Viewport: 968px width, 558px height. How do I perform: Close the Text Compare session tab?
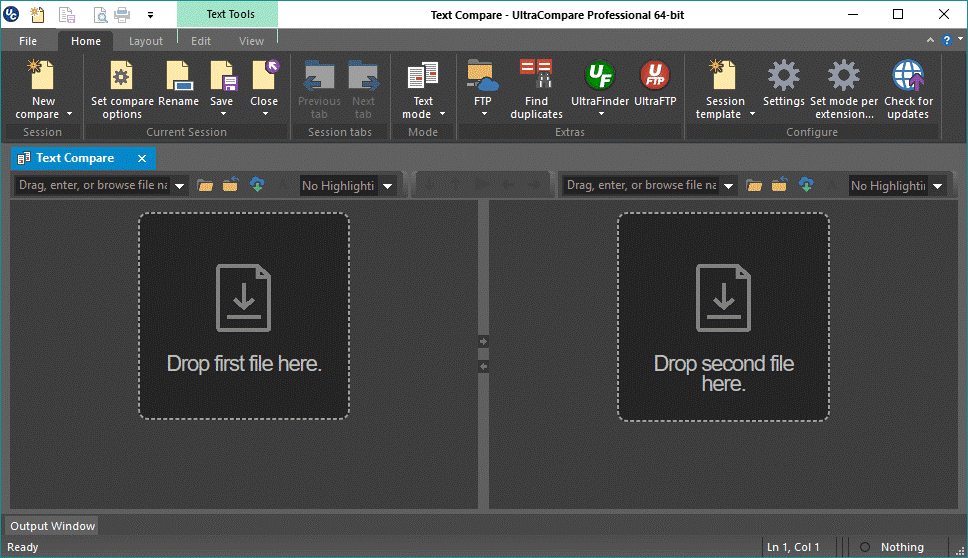click(x=142, y=159)
